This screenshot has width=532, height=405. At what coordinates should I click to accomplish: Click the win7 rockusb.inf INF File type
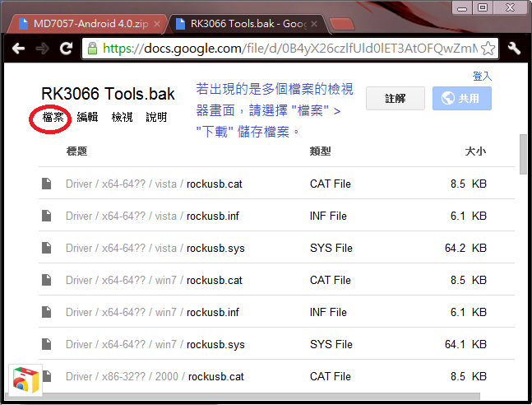pos(328,312)
